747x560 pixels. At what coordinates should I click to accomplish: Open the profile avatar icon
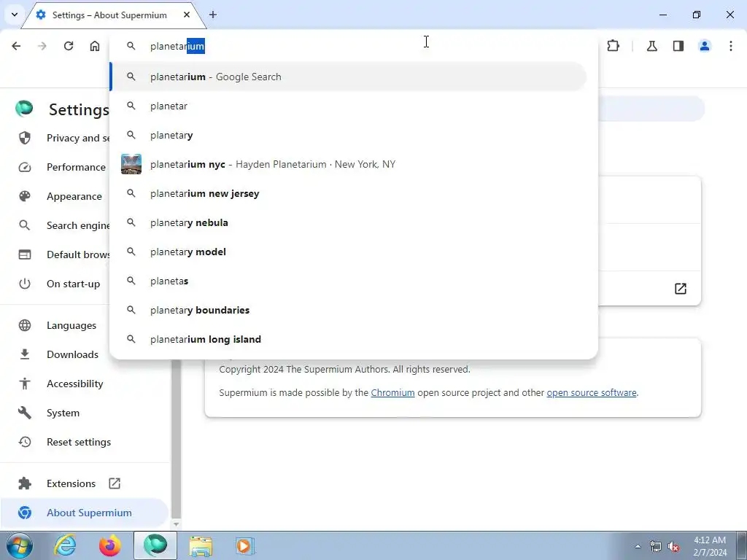[x=704, y=46]
